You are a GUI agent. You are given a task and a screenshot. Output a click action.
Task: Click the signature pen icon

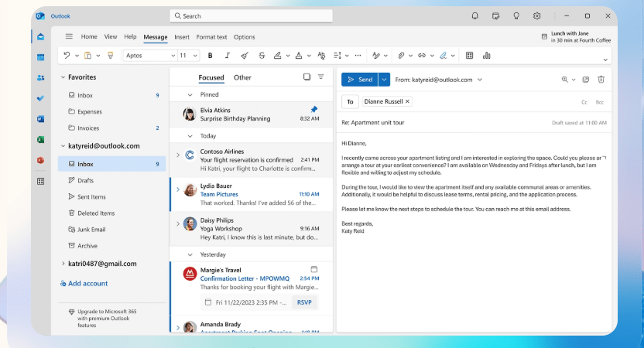click(444, 56)
